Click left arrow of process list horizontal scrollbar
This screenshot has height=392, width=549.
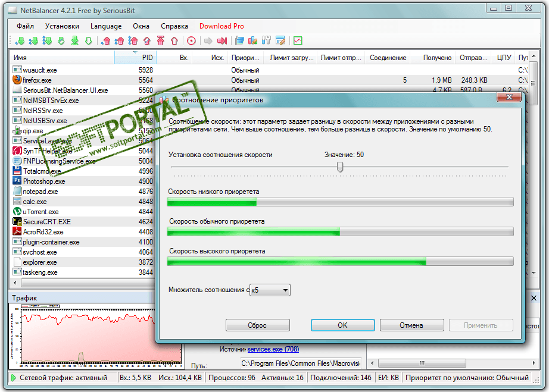pyautogui.click(x=15, y=283)
